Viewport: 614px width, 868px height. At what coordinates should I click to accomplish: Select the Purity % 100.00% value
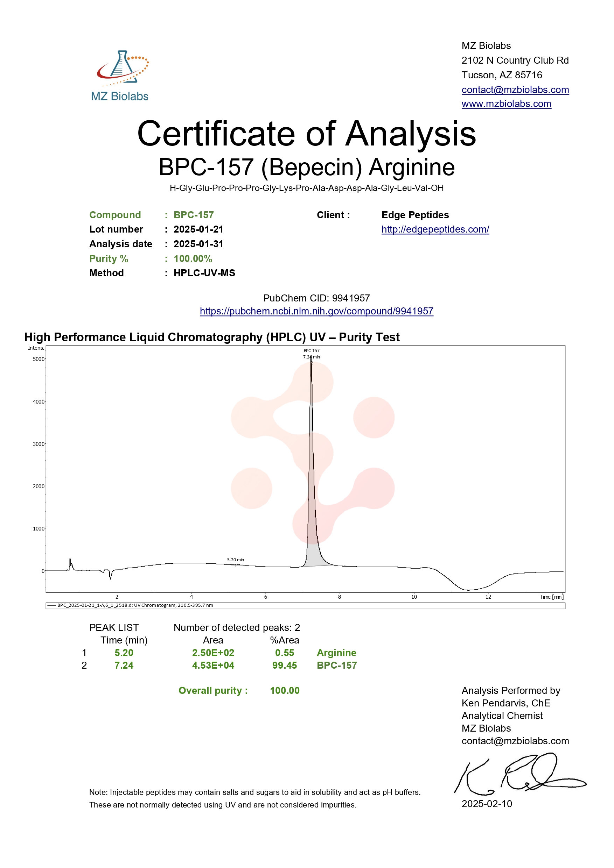pyautogui.click(x=193, y=259)
